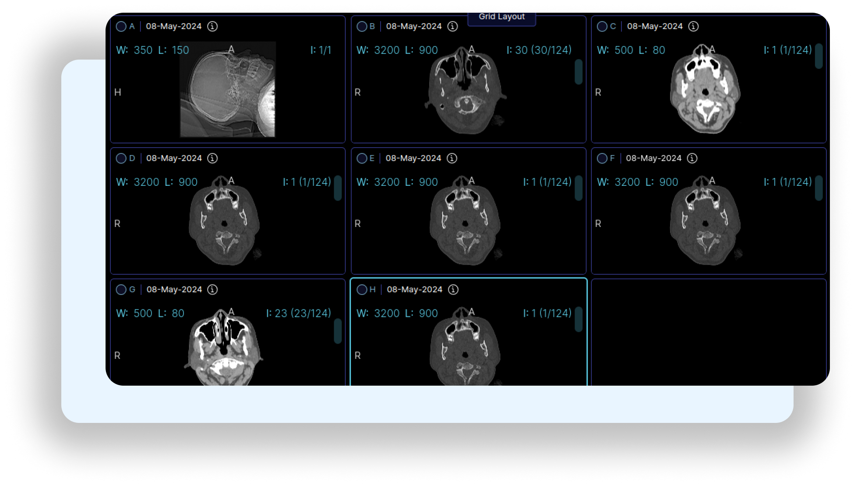The width and height of the screenshot is (868, 486).
Task: Select viewport H radio circle
Action: pyautogui.click(x=362, y=289)
